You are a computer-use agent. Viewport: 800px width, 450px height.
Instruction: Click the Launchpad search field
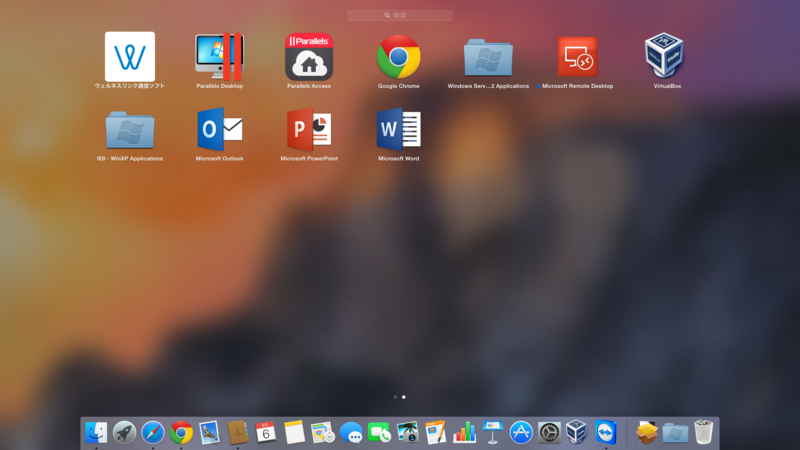400,15
